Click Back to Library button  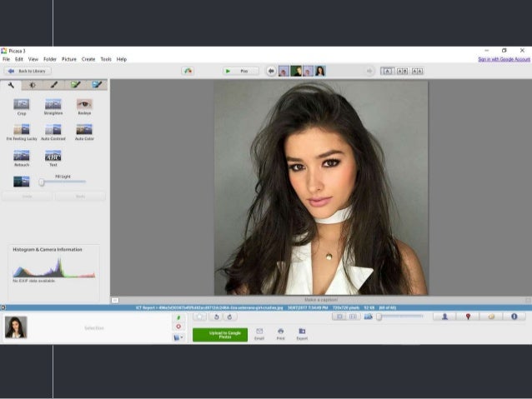(27, 71)
